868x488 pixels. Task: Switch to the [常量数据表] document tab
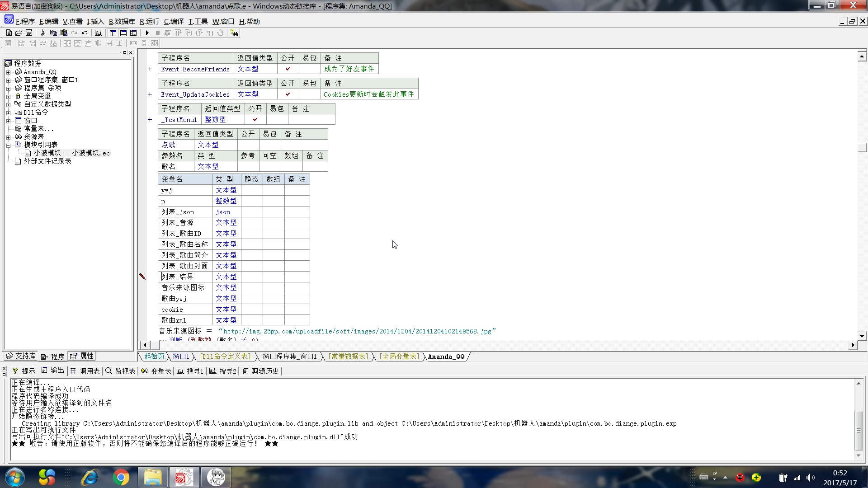click(349, 357)
